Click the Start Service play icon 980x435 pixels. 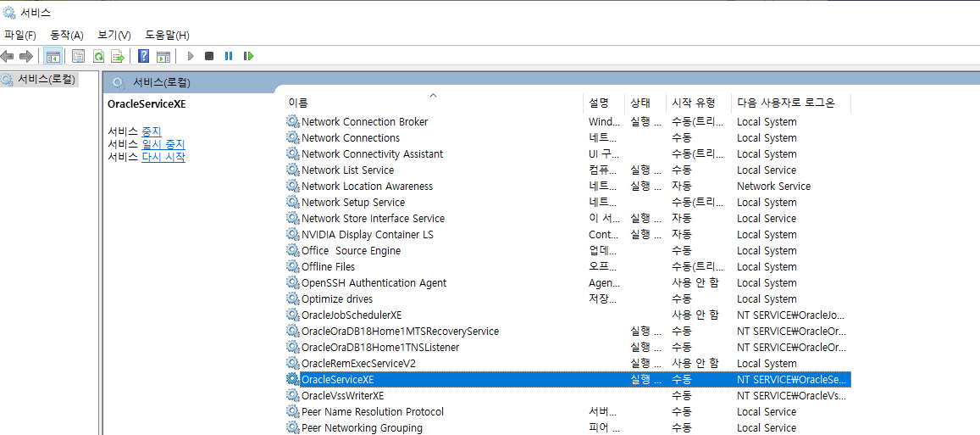(191, 56)
